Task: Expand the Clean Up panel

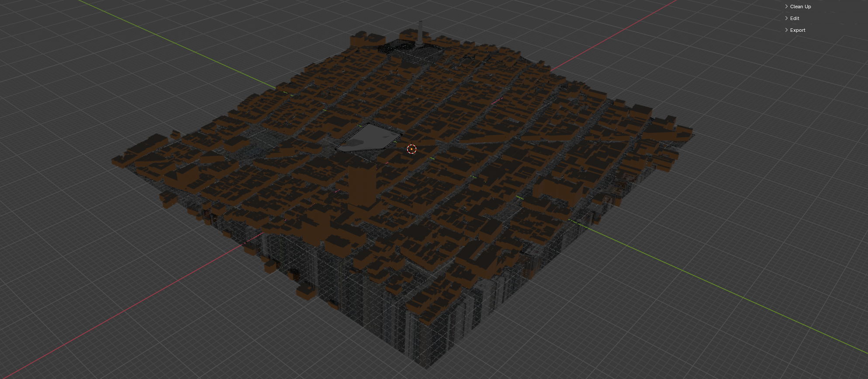Action: 798,7
